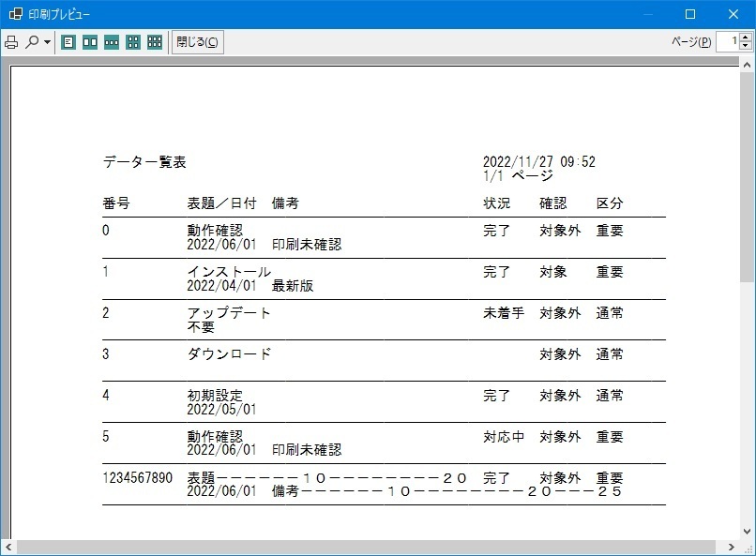
Task: Click the printer icon to print
Action: click(x=12, y=42)
